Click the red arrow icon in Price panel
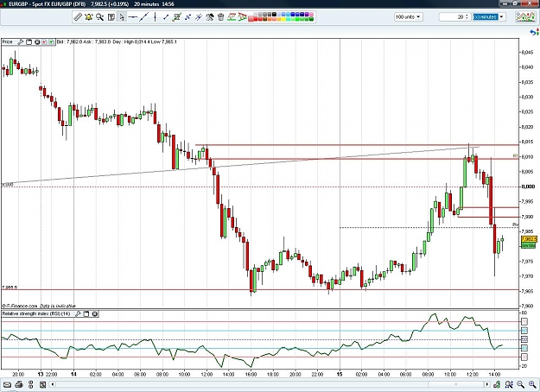540x392 pixels. tap(44, 42)
